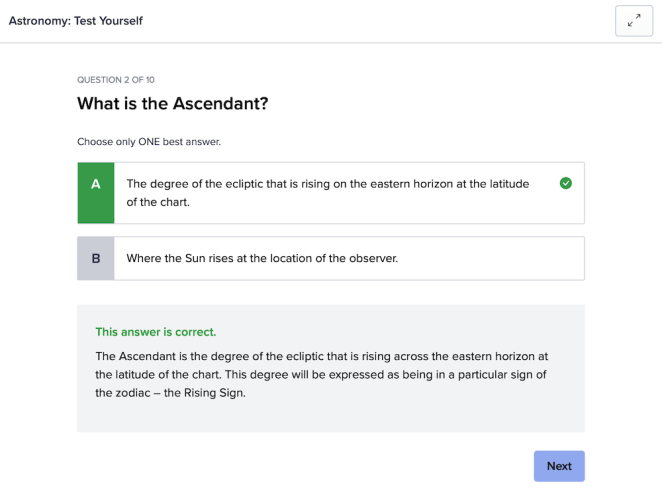Go to the next question with Next
Screen dimensions: 662x495
click(558, 466)
